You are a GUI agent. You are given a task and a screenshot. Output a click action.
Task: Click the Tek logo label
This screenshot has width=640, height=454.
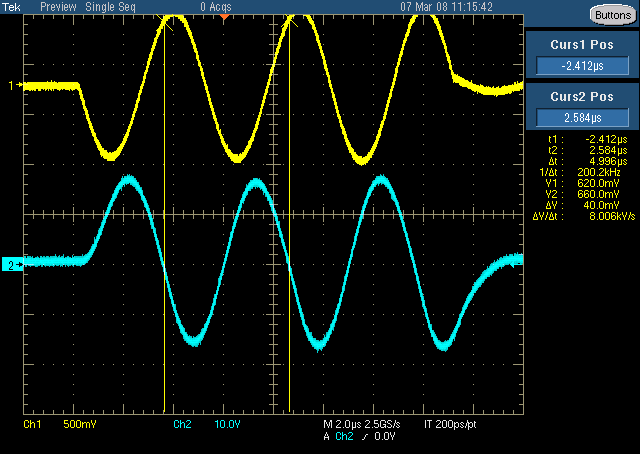click(x=11, y=7)
